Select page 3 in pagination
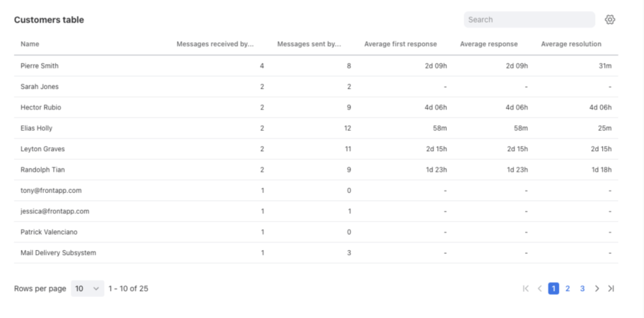 pyautogui.click(x=582, y=288)
